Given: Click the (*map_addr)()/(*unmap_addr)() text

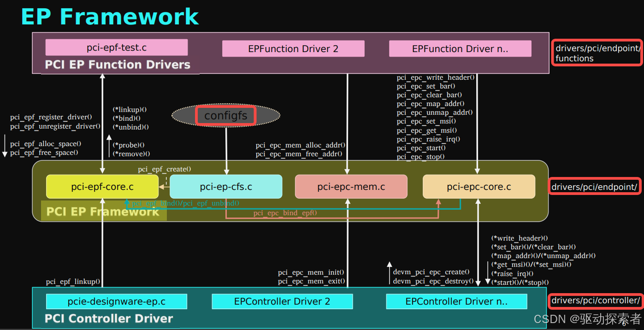Looking at the screenshot, I should coord(544,256).
